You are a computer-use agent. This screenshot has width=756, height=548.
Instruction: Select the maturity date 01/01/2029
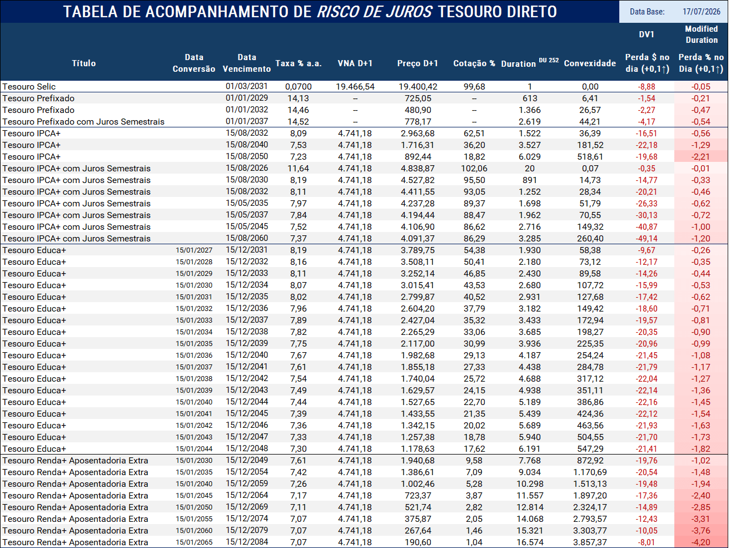[247, 98]
